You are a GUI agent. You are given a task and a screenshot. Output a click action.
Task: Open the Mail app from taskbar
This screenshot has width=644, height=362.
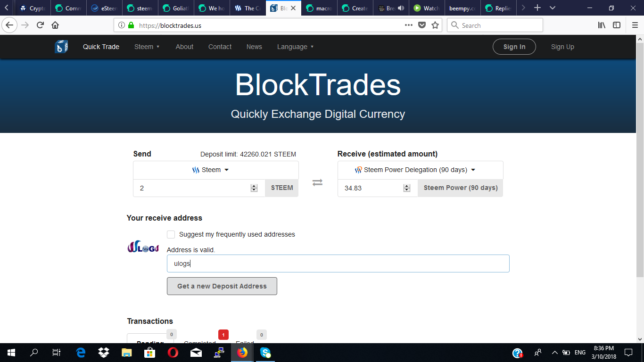tap(196, 352)
